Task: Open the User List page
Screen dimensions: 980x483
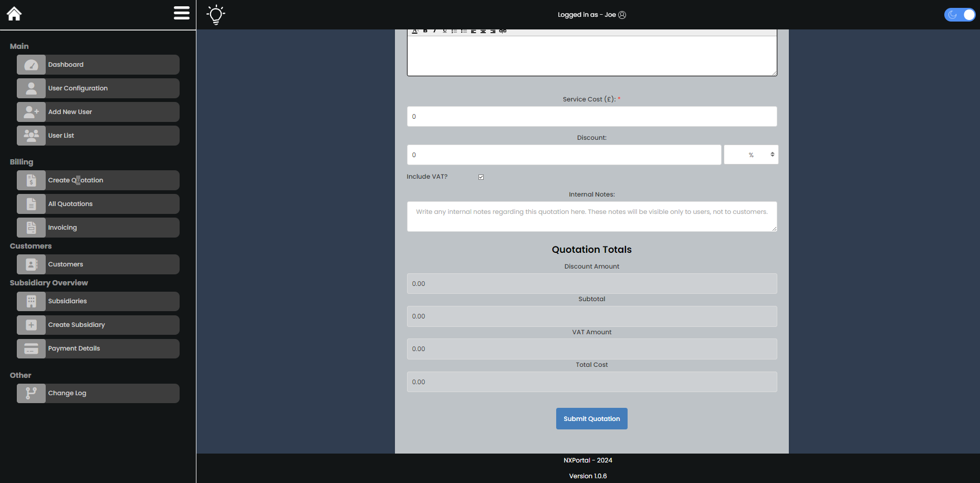Action: 98,136
